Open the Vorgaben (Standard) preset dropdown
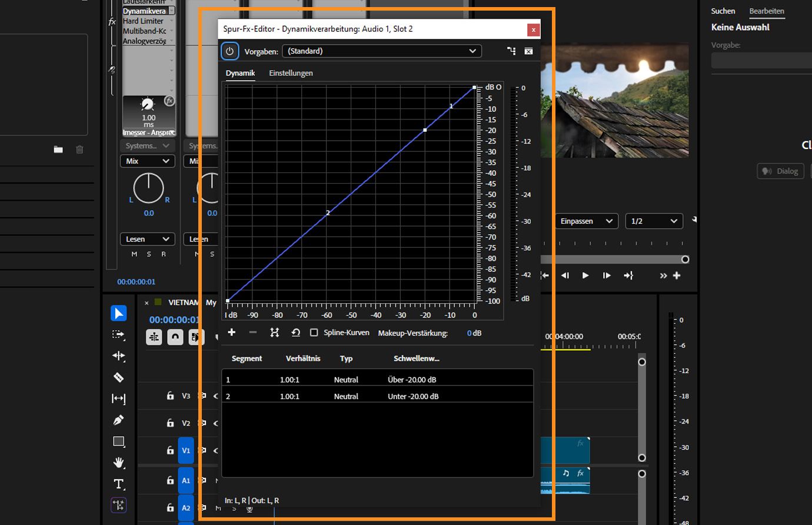The height and width of the screenshot is (525, 812). pyautogui.click(x=381, y=51)
